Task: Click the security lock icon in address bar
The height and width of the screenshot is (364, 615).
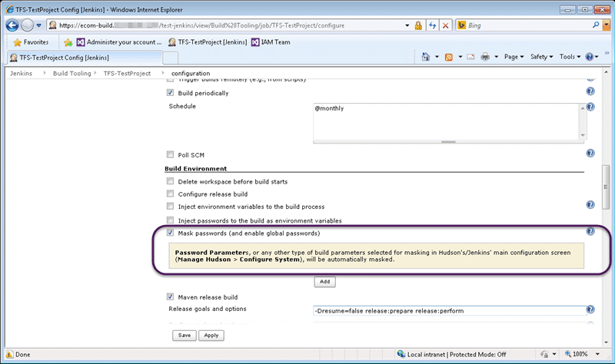Action: (x=418, y=25)
